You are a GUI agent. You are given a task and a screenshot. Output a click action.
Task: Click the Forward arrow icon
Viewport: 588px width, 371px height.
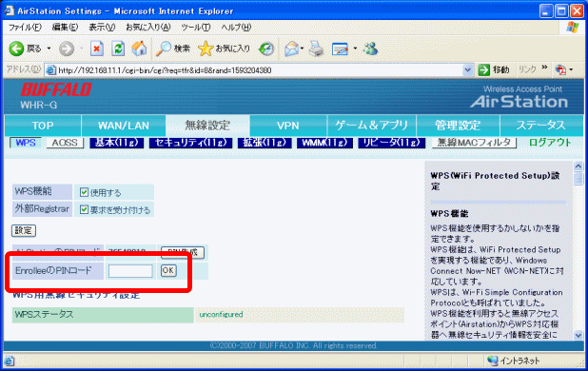[67, 49]
